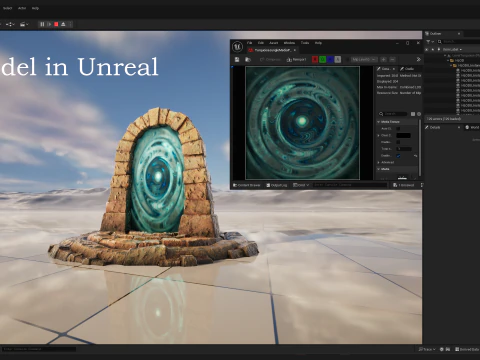Click the numeric value field in details
Image resolution: width=480 pixels, height=360 pixels.
point(404,149)
